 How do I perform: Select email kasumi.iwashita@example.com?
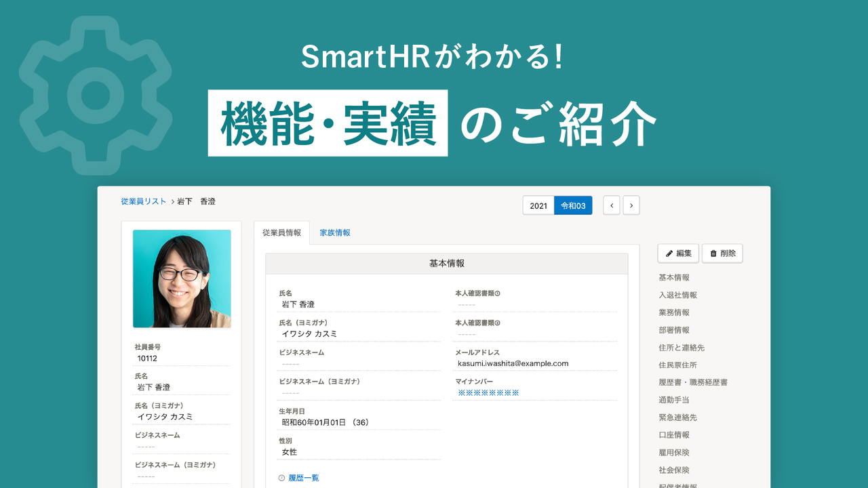pos(513,364)
